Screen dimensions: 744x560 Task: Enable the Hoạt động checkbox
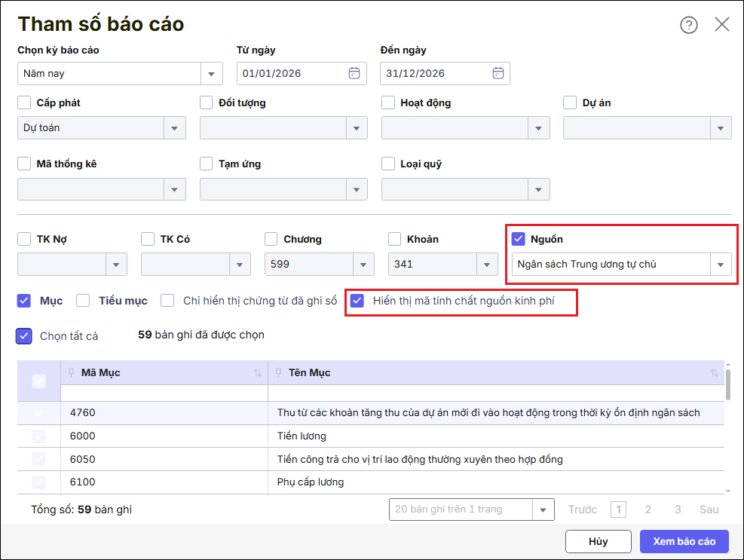[388, 103]
